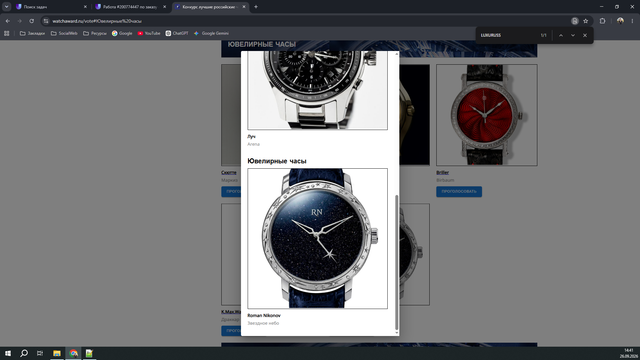Click the Roman Nikonov watch image

click(317, 238)
